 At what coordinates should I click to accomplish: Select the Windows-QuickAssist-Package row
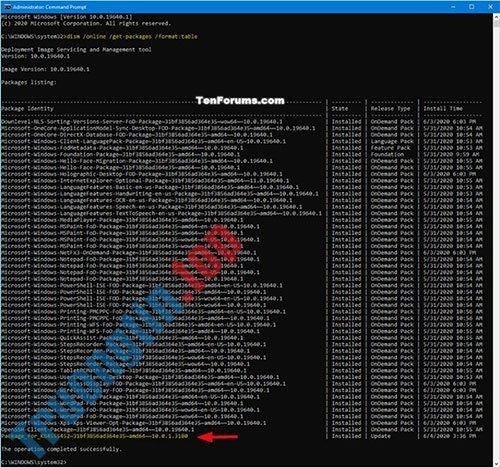[x=242, y=338]
